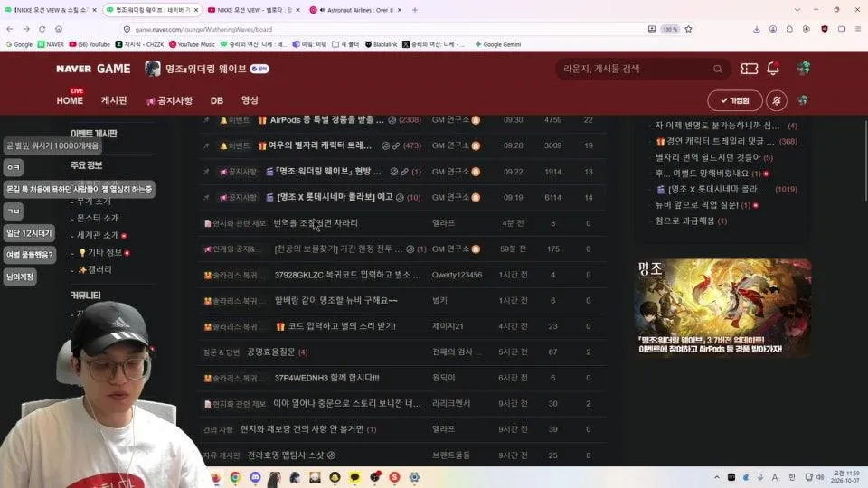868x488 pixels.
Task: Reload the page
Action: click(42, 29)
